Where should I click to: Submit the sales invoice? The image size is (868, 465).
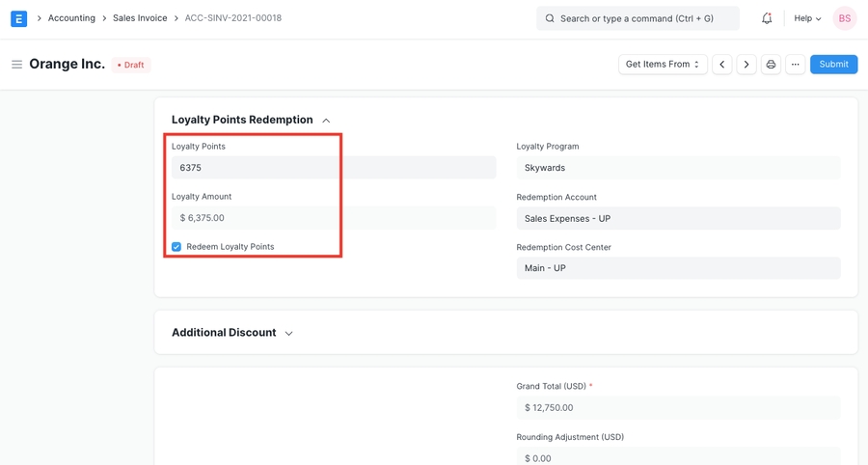pos(833,65)
